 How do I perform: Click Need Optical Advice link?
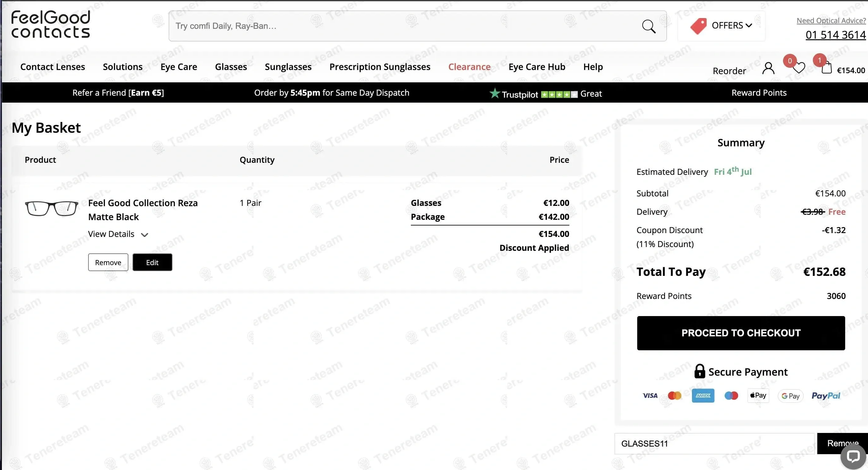(x=831, y=21)
